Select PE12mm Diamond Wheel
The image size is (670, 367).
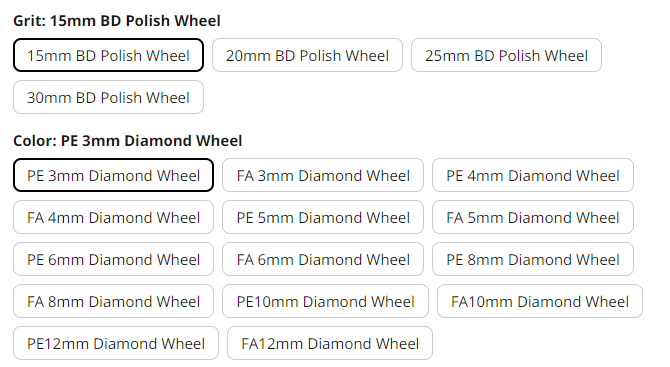click(116, 343)
